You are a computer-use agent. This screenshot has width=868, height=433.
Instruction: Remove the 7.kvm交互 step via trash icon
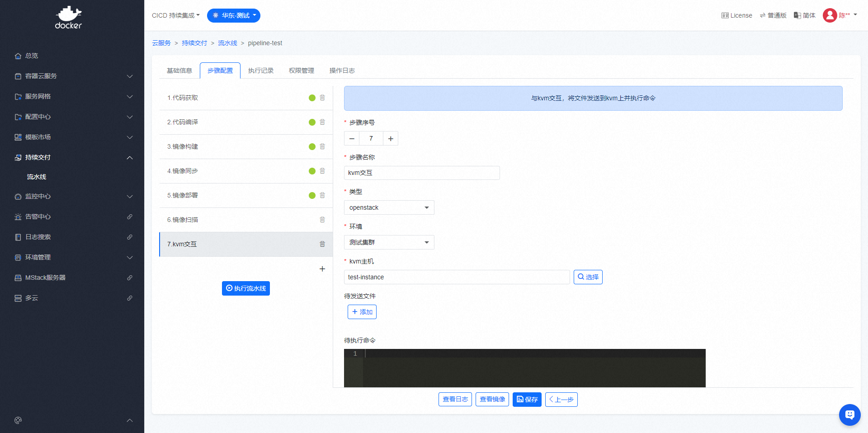click(322, 244)
